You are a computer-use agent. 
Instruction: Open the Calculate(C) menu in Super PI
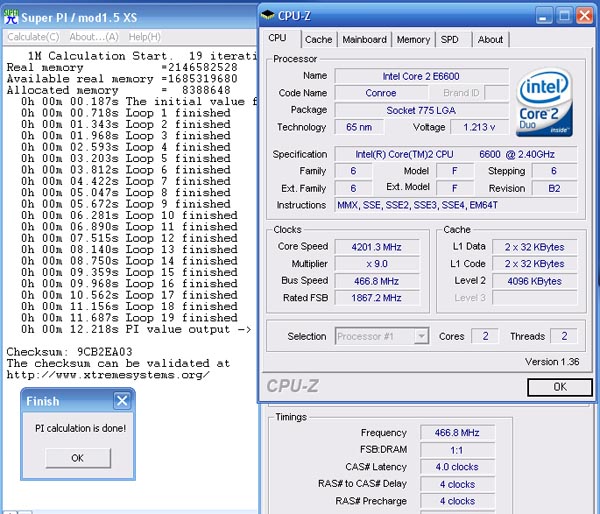pyautogui.click(x=33, y=37)
